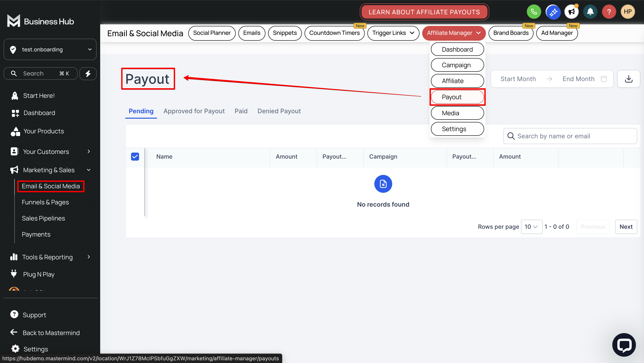The image size is (644, 363).
Task: Click Learn About Affiliate Payouts button
Action: [x=424, y=12]
